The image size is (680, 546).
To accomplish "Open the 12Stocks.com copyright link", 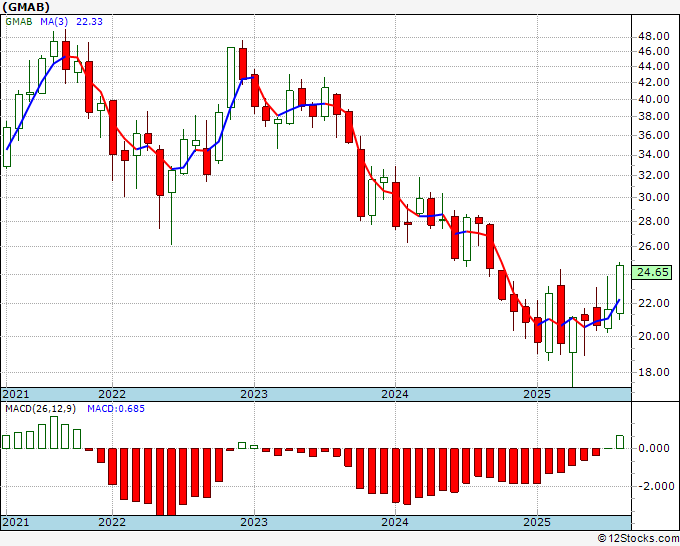I will (x=638, y=538).
